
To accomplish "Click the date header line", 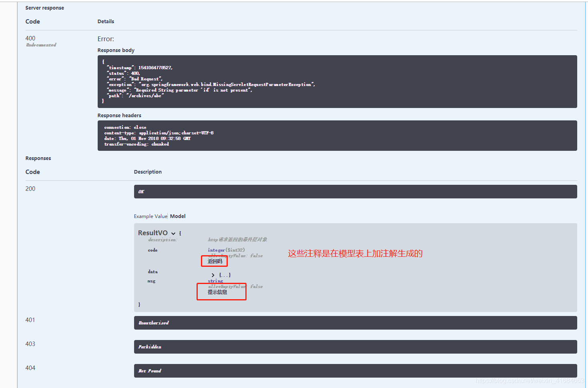I will point(147,138).
